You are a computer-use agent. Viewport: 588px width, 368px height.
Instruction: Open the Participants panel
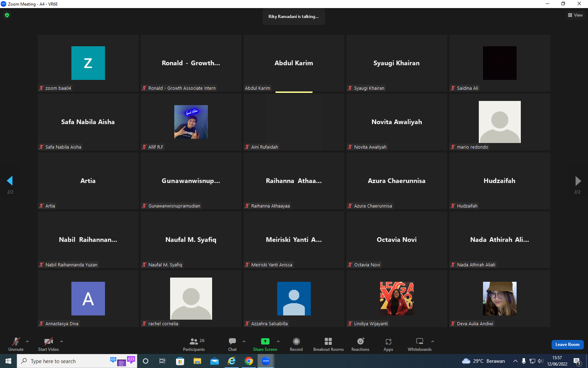194,345
